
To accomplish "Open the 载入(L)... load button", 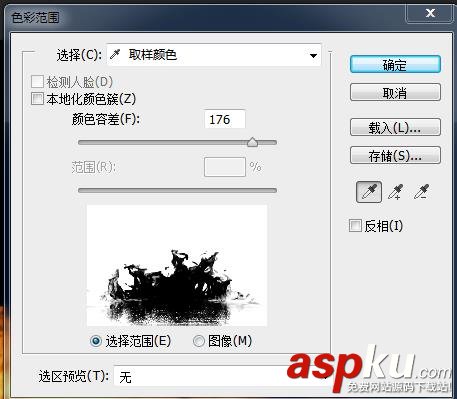I will pos(395,127).
